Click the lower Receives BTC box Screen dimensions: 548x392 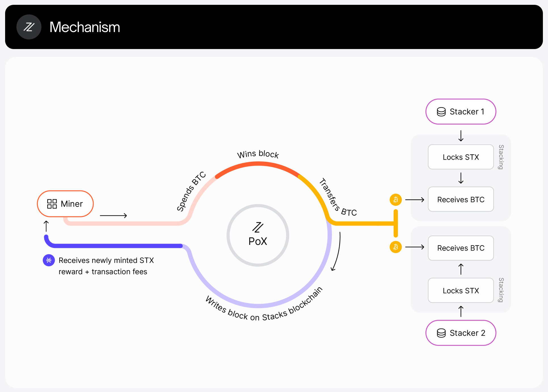click(x=461, y=248)
